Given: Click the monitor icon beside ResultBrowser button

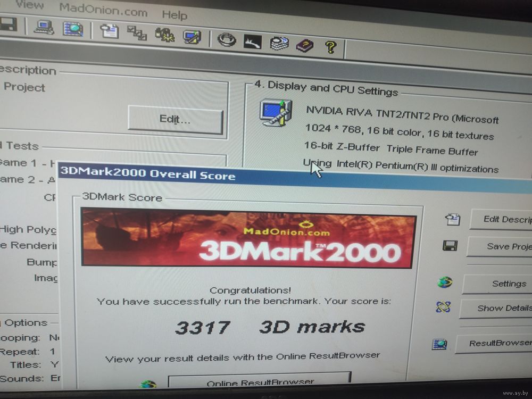Looking at the screenshot, I should click(x=440, y=344).
